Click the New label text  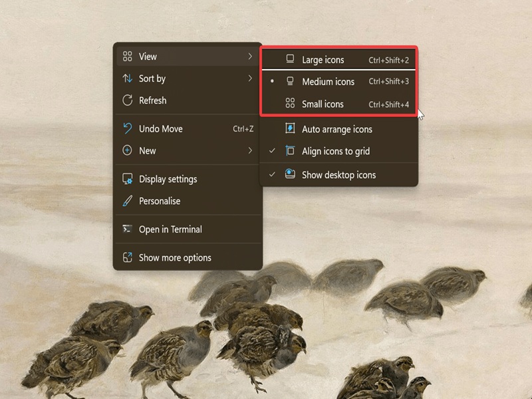(147, 151)
